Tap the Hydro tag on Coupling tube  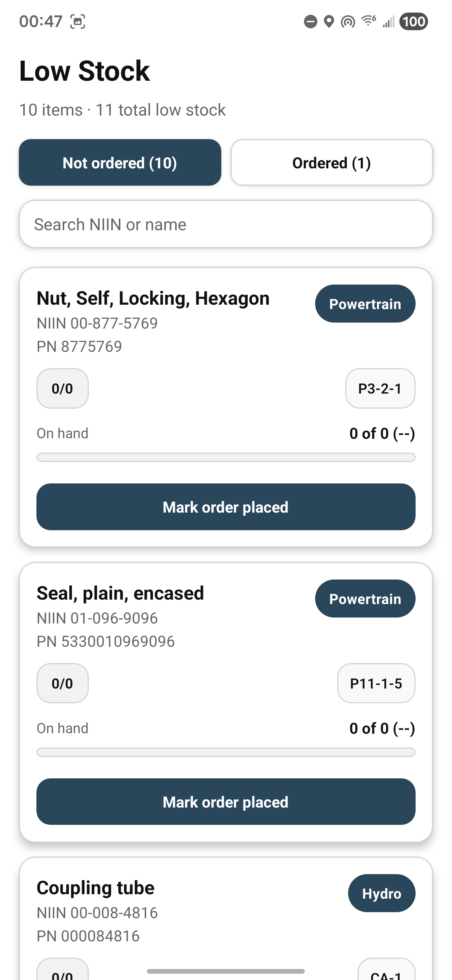[x=381, y=893]
